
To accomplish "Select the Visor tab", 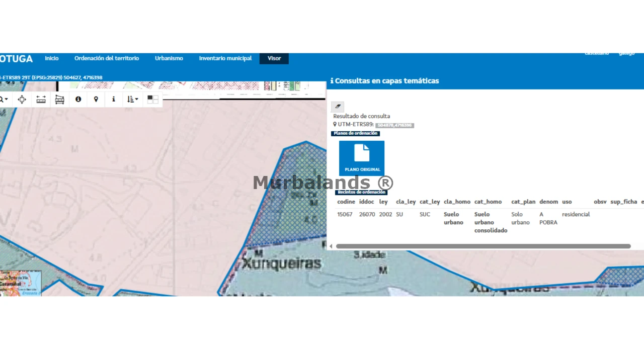I will [x=274, y=58].
